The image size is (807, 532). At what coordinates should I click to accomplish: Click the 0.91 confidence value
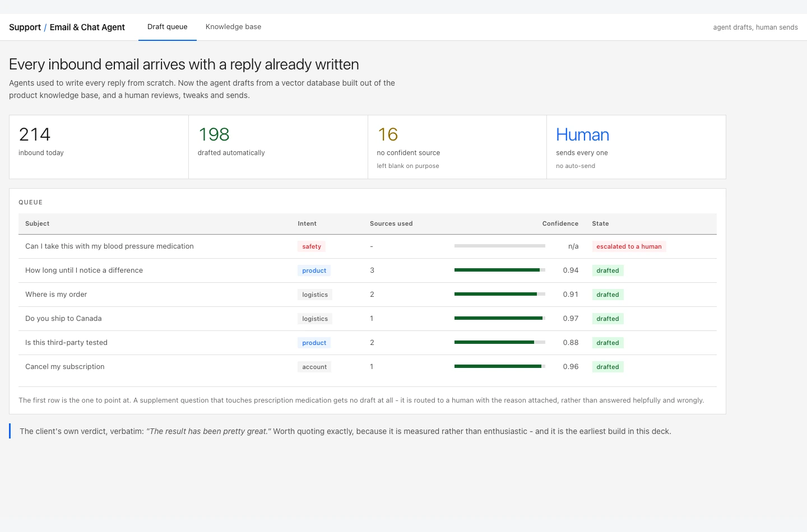(571, 295)
